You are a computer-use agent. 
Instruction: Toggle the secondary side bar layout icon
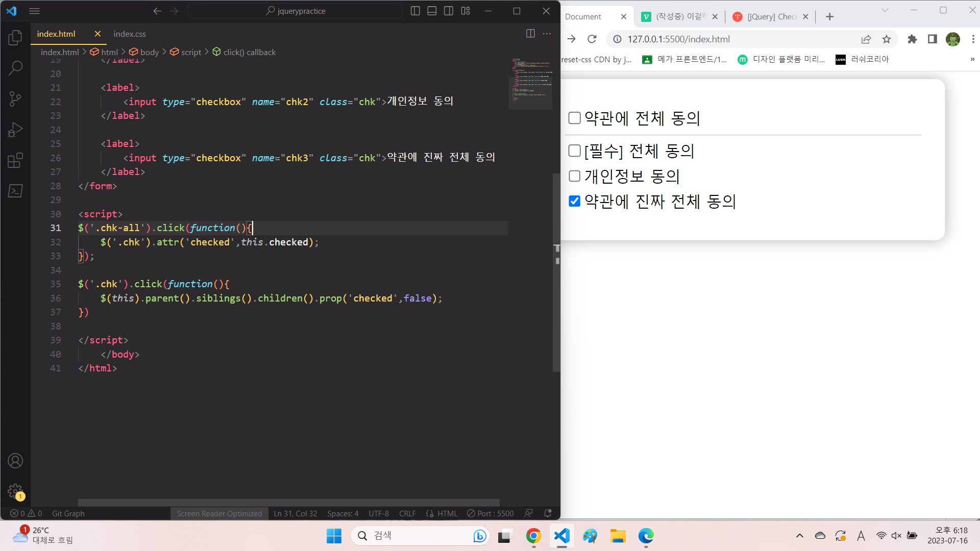coord(449,11)
